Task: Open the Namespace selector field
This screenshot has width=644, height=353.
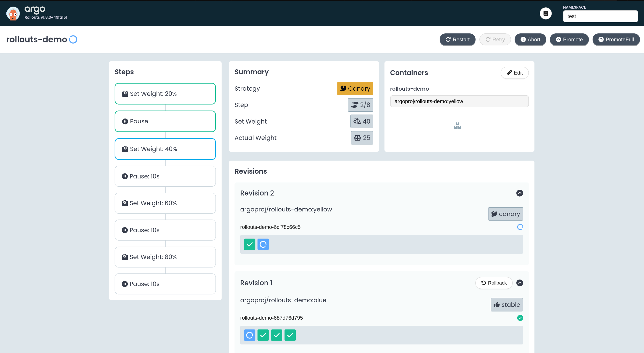Action: pos(600,16)
